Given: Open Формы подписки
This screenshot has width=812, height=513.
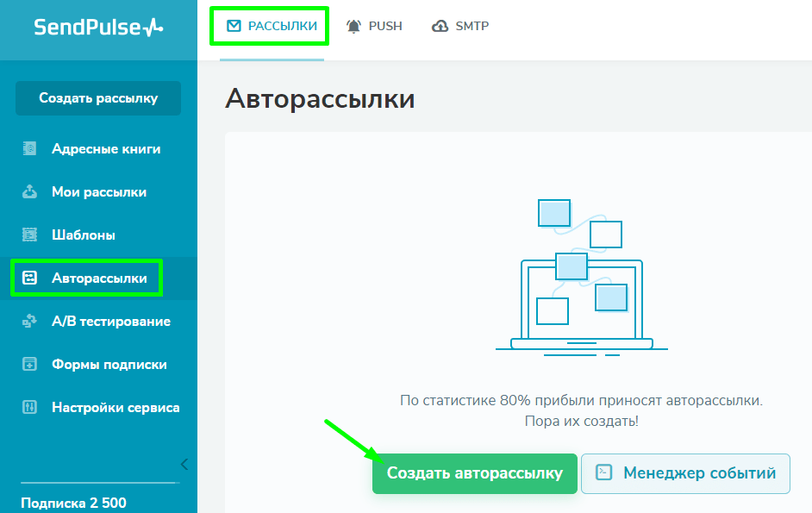Looking at the screenshot, I should (x=98, y=365).
